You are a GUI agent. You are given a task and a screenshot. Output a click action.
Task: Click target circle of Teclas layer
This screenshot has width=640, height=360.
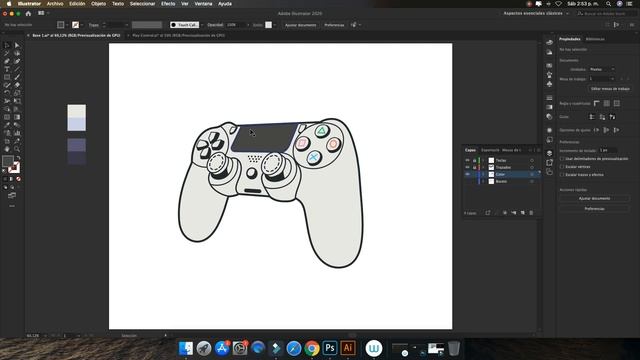tap(532, 160)
